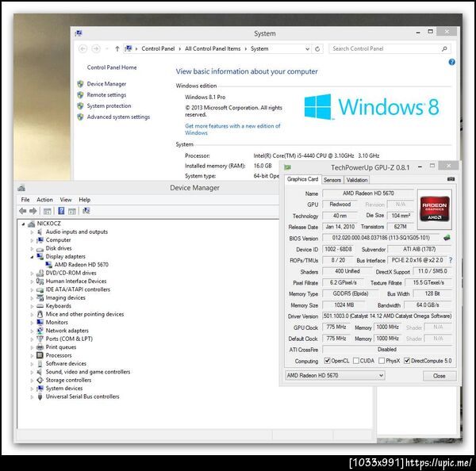Click Show/Hide console tree toolbar icon
Screen dimensions: 476x471
tap(47, 211)
